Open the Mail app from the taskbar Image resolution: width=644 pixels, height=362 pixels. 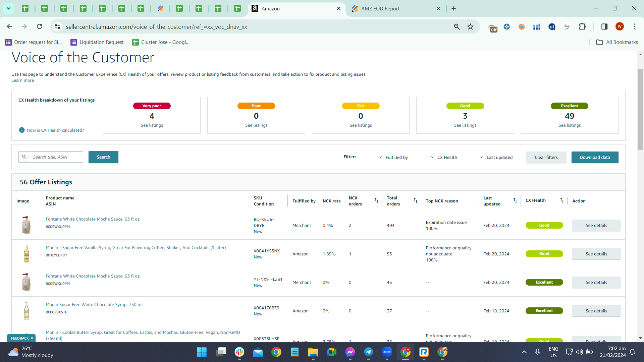tap(258, 352)
